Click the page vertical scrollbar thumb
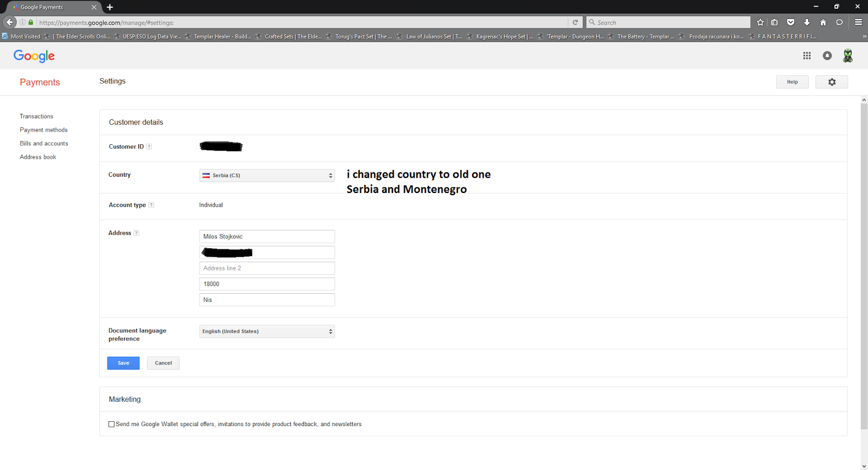 864,266
